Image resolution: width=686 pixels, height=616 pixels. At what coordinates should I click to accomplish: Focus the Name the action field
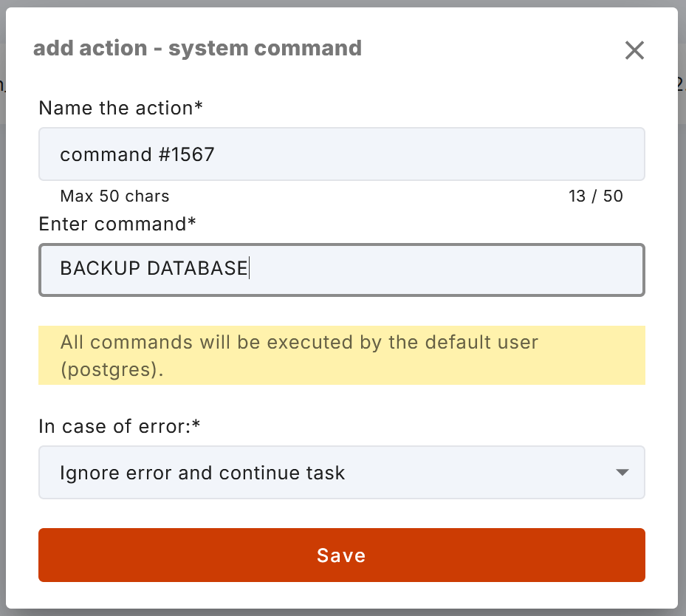coord(342,154)
